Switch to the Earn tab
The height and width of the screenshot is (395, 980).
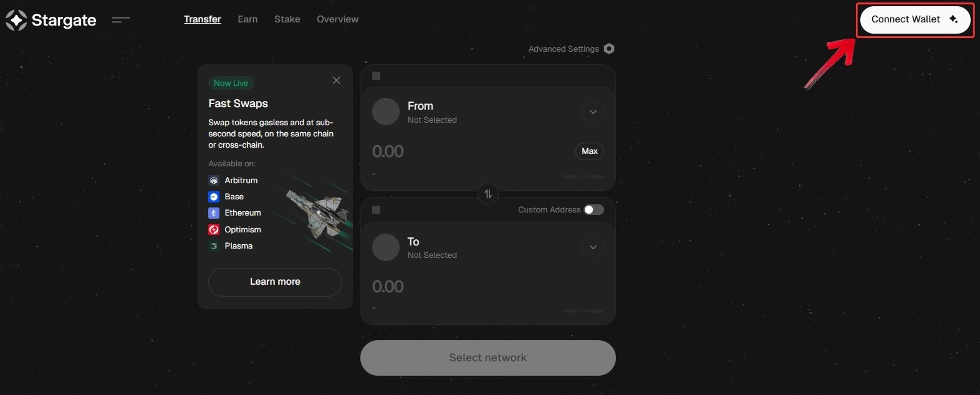point(247,19)
